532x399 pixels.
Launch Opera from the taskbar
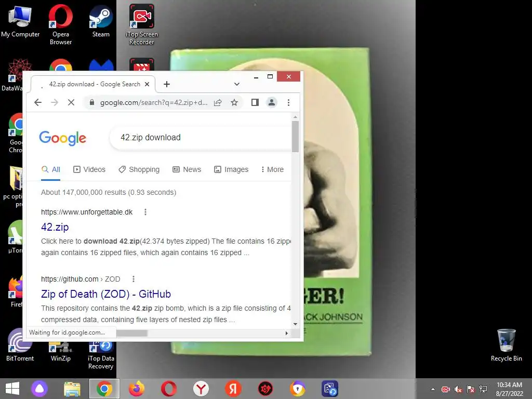pos(169,389)
